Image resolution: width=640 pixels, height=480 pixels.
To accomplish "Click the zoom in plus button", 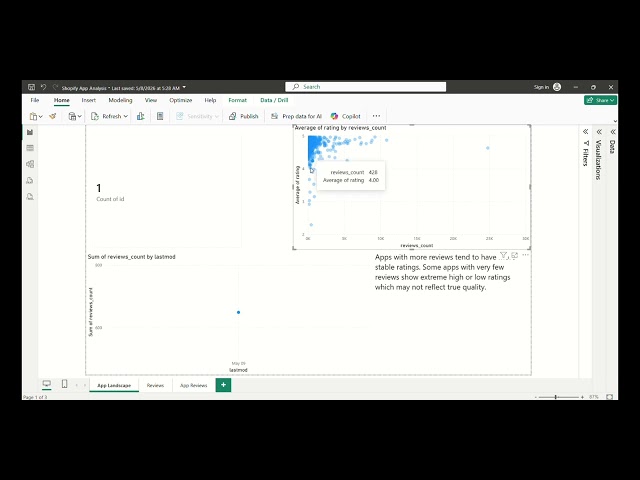I will point(582,397).
